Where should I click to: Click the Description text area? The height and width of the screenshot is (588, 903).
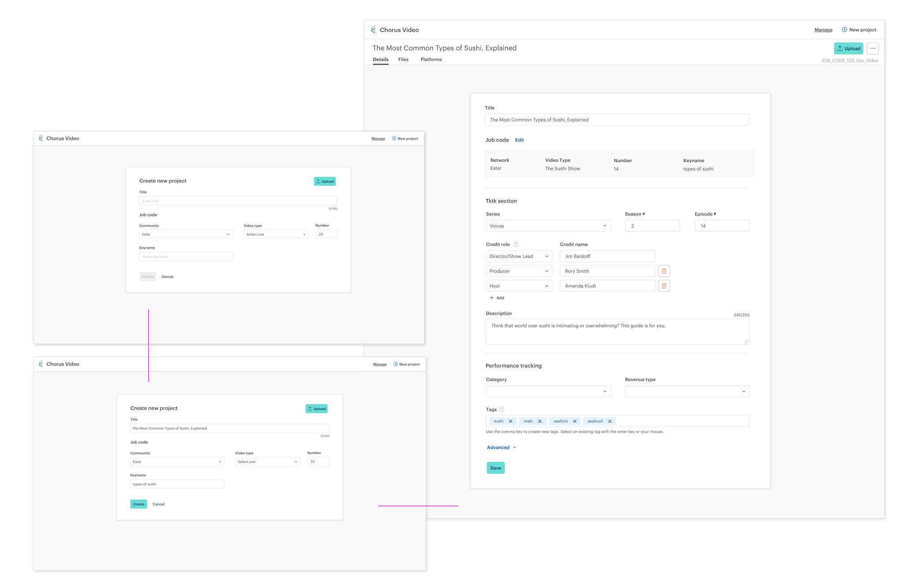coord(617,332)
